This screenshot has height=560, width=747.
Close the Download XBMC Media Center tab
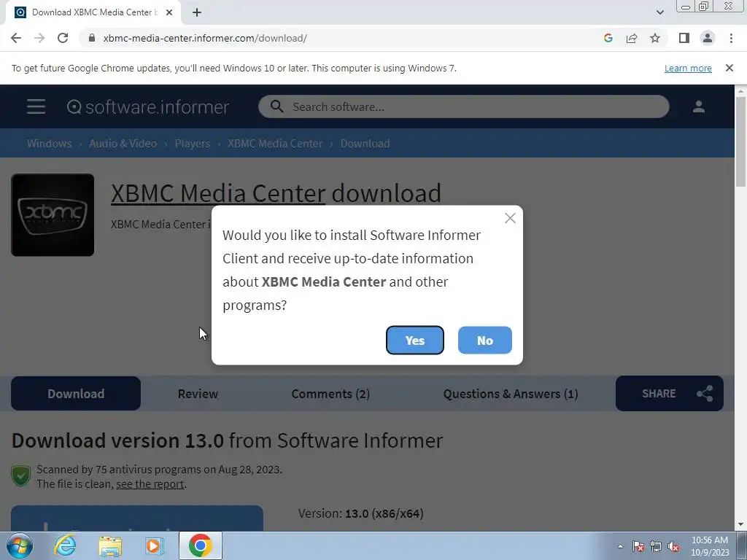coord(169,12)
